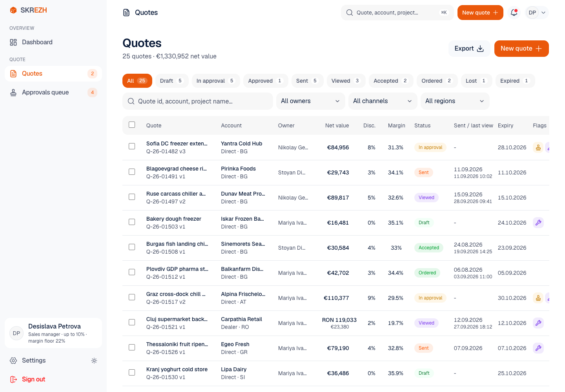This screenshot has height=392, width=565.
Task: Check the Burgas fish landing row checkbox
Action: tap(132, 247)
